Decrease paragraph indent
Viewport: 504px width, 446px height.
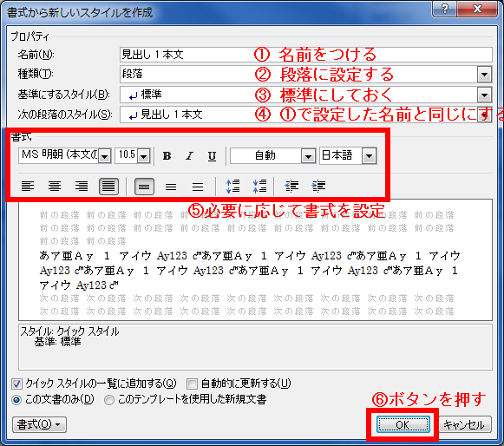coord(291,187)
